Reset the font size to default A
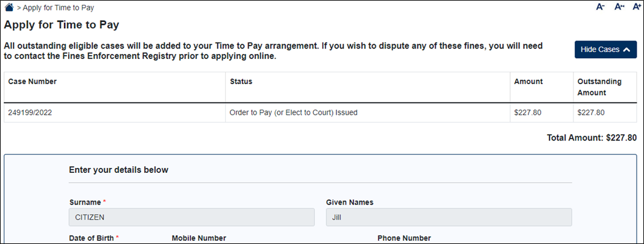The image size is (644, 244). click(619, 7)
